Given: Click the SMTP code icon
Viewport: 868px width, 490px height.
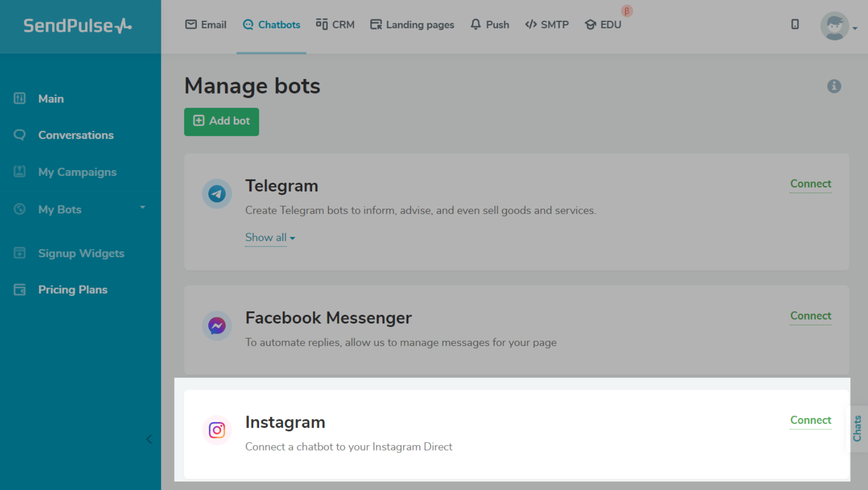Looking at the screenshot, I should pos(531,24).
